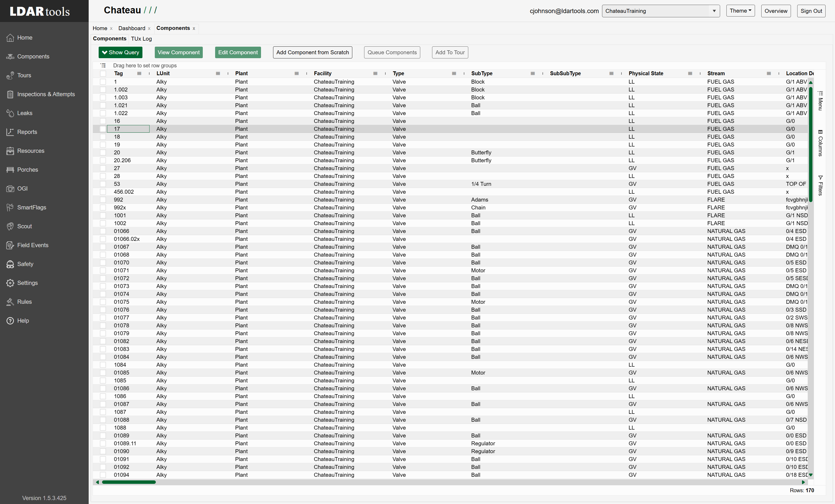Open Porches sidebar icon

point(10,170)
